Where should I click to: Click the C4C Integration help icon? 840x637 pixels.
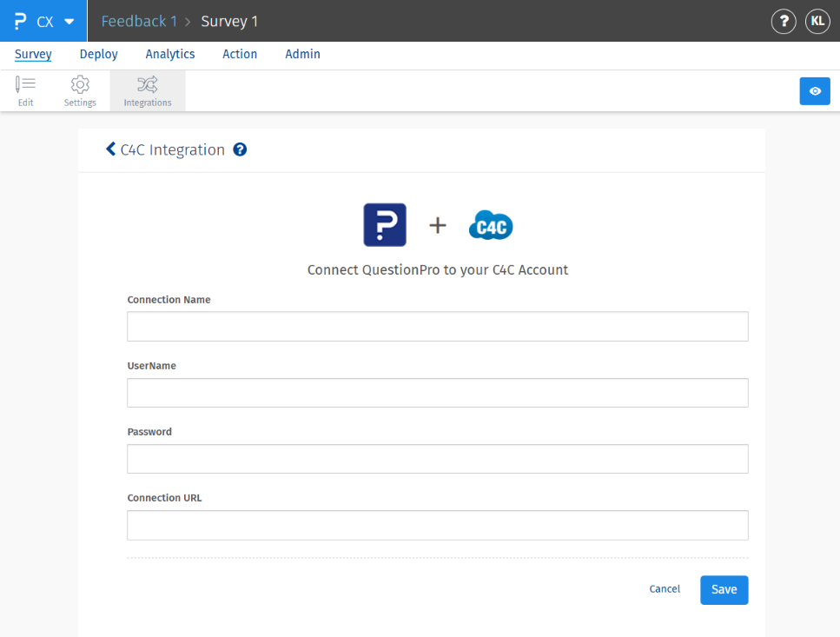point(241,149)
